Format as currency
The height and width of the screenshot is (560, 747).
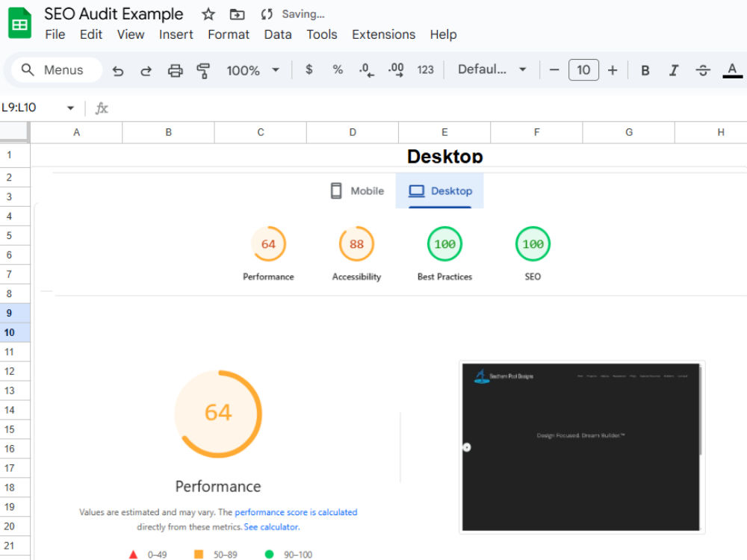point(309,69)
